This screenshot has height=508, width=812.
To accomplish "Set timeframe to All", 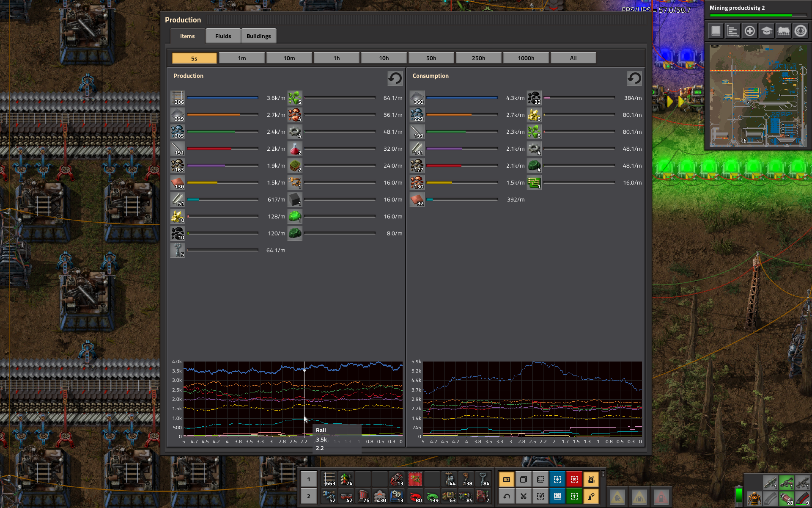I will [573, 58].
